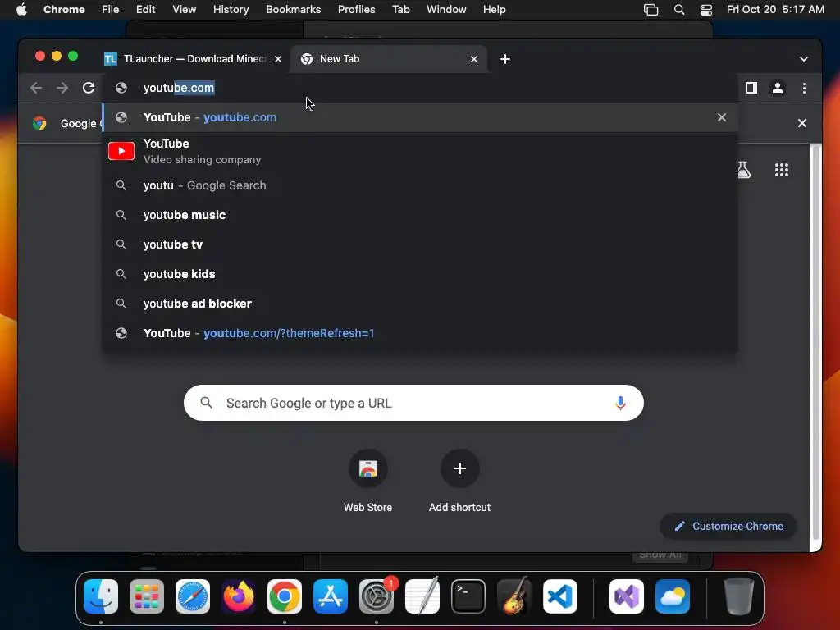Pick 'youtube tv' suggestion
The width and height of the screenshot is (840, 630).
(x=420, y=244)
